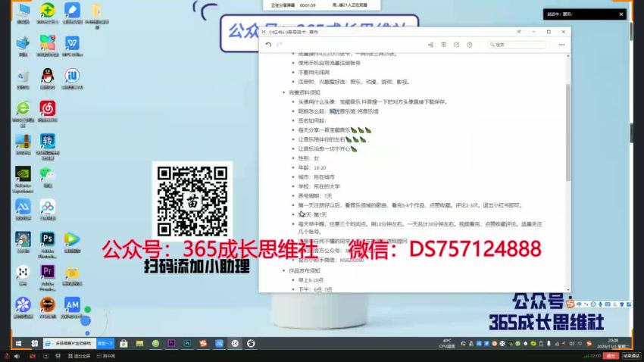Click the 使用手机自带流量注册账号 line
644x362 pixels.
(x=329, y=63)
